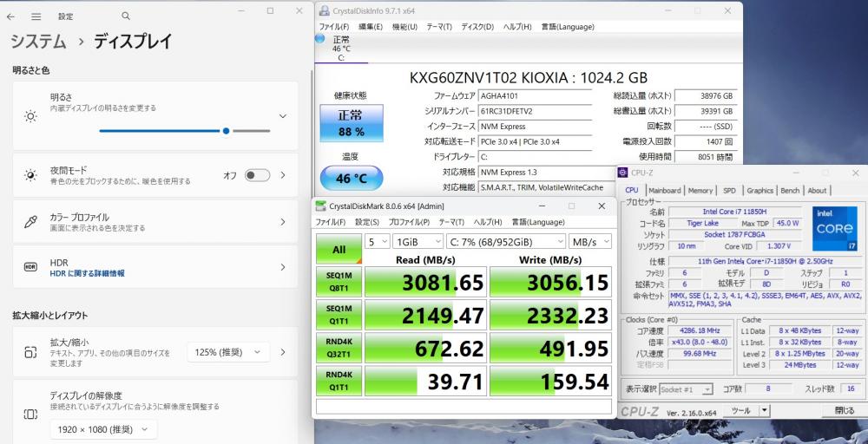Click the serial number field 61RC31DFETV2
The height and width of the screenshot is (444, 868).
coord(536,111)
